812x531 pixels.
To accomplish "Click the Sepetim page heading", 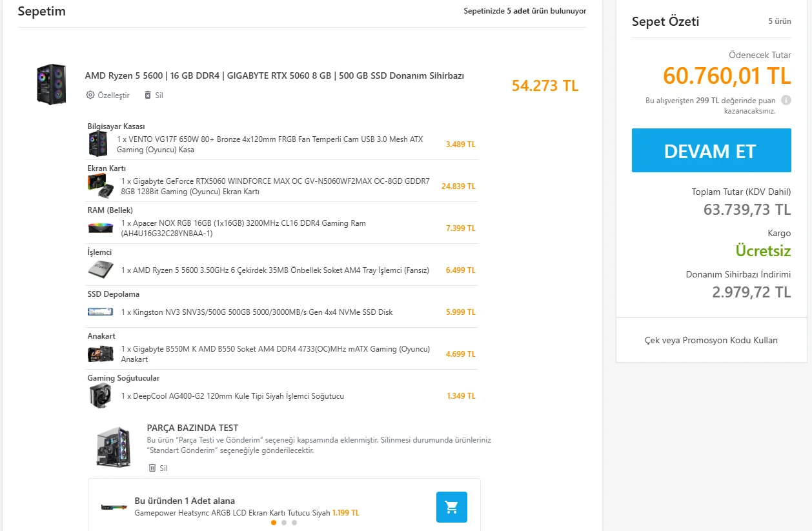I will click(42, 11).
